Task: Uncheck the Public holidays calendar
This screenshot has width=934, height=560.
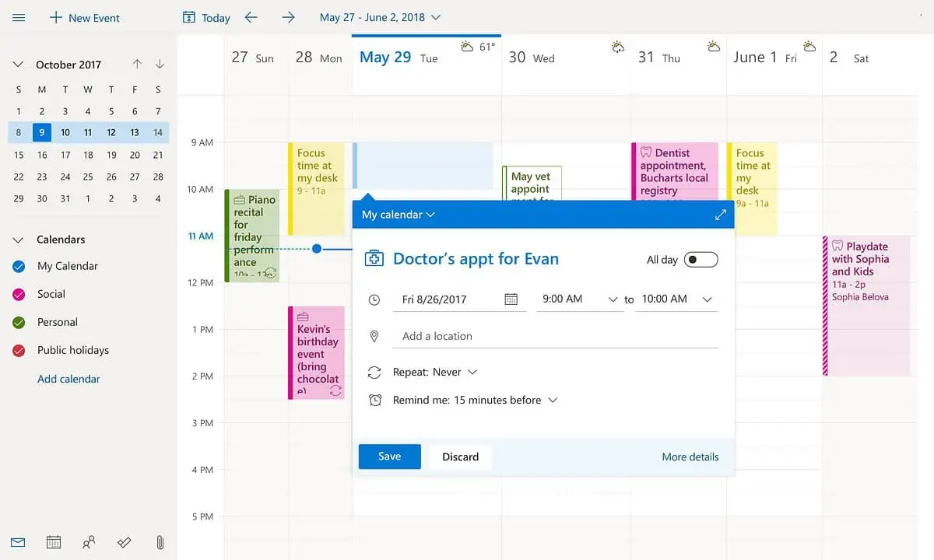Action: tap(19, 351)
